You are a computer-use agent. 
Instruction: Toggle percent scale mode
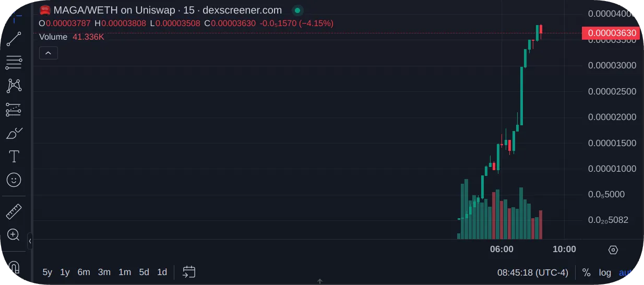(586, 272)
